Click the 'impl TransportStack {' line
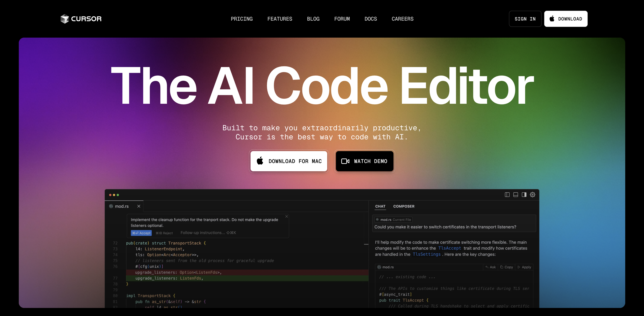 pos(150,296)
